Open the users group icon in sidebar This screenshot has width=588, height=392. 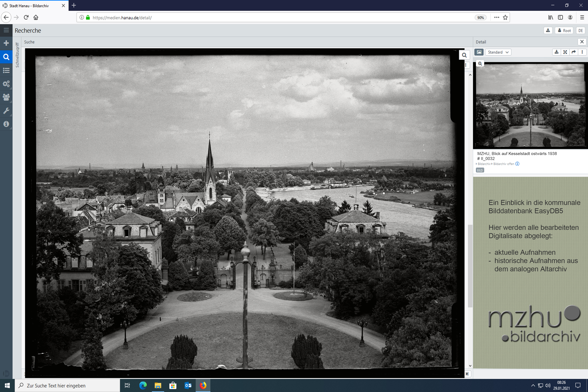[6, 97]
